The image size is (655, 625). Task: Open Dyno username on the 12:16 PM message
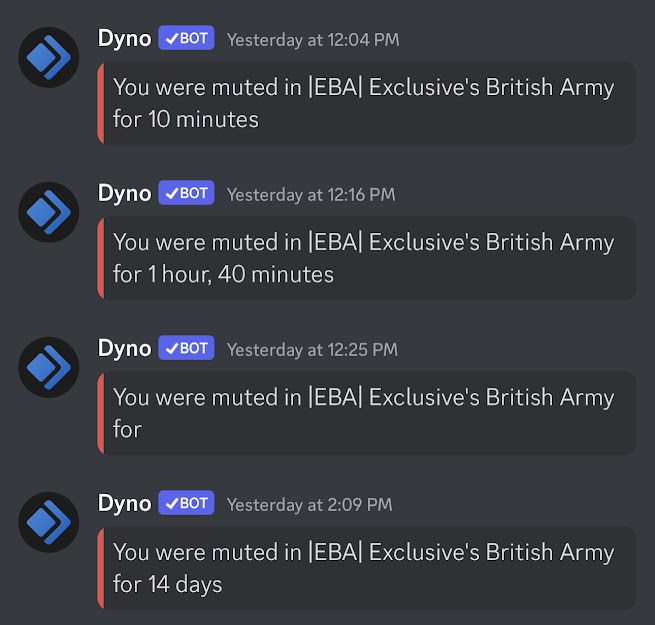click(124, 194)
